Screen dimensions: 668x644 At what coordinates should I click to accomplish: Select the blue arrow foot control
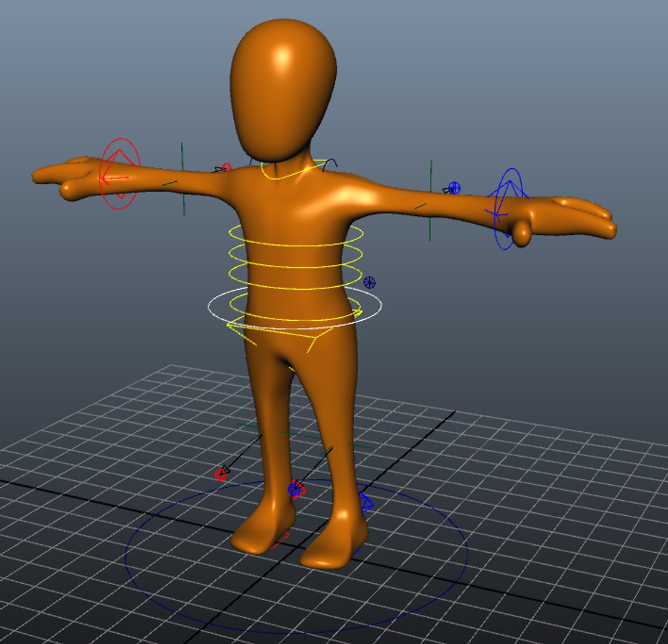point(366,503)
